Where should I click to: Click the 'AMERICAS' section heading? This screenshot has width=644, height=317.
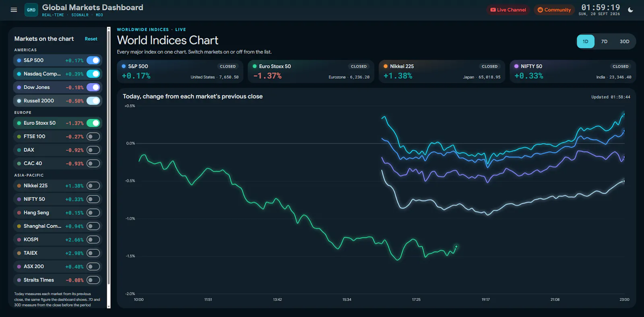point(25,50)
